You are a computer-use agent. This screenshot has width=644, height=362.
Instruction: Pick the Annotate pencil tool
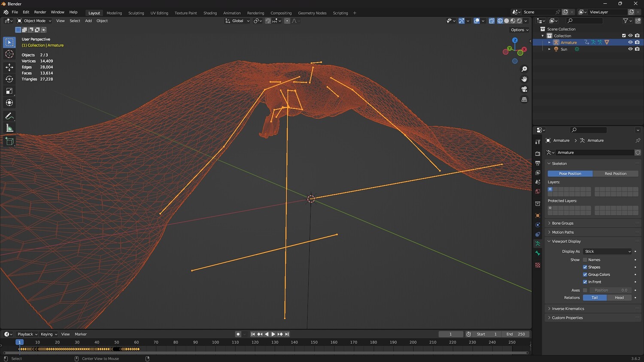(x=9, y=116)
